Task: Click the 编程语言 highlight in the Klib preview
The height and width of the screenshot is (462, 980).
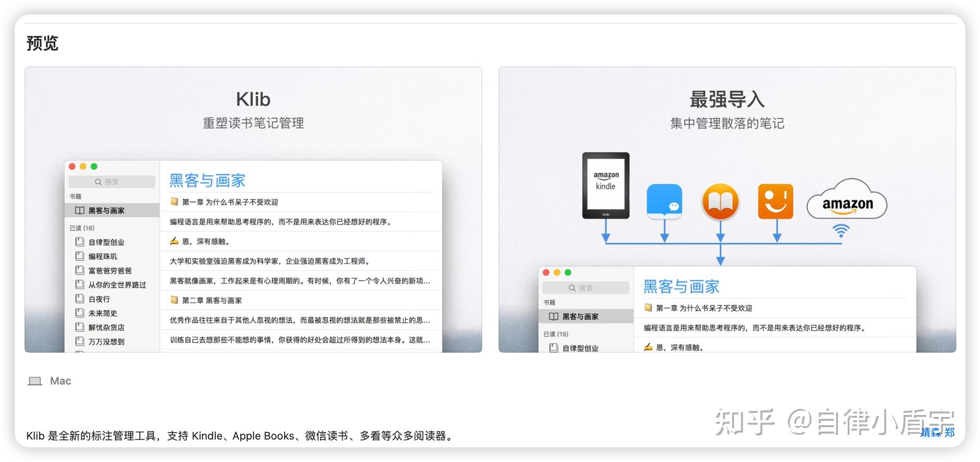Action: tap(281, 222)
